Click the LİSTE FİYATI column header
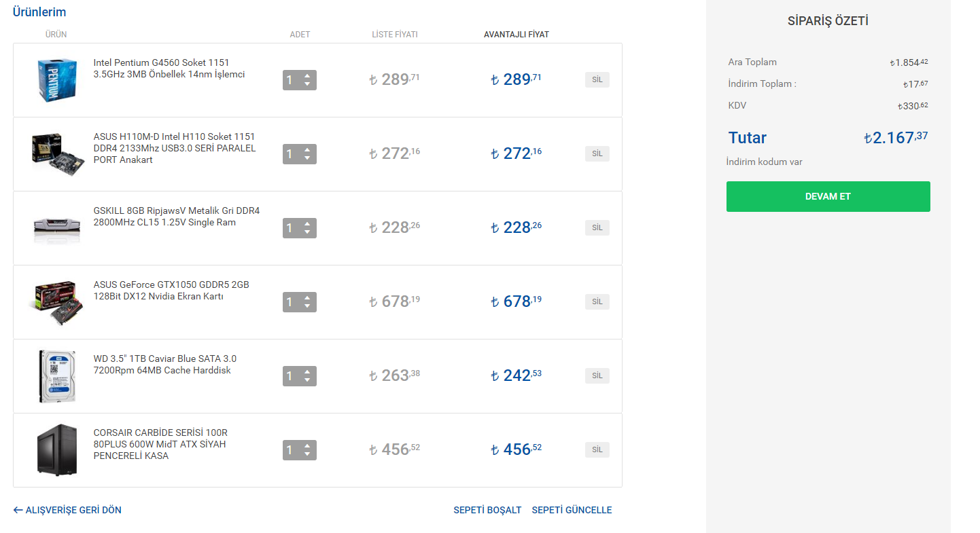Screen dimensions: 980x533 [x=395, y=35]
